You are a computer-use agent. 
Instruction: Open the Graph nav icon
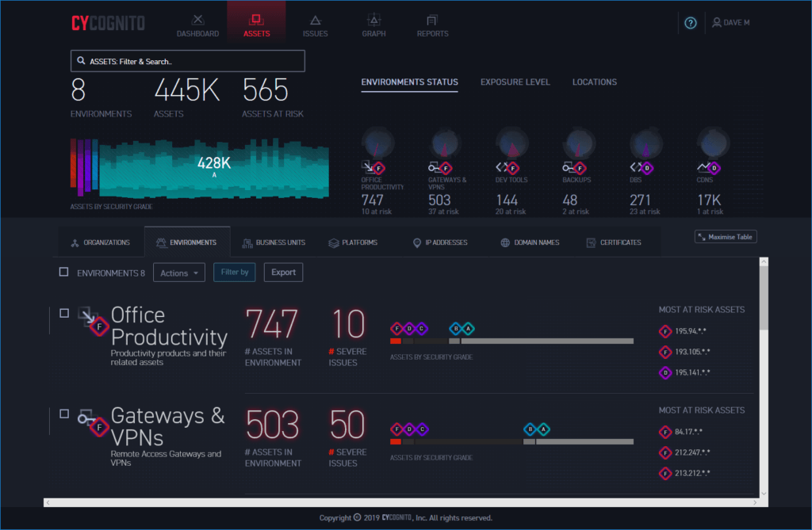tap(374, 20)
